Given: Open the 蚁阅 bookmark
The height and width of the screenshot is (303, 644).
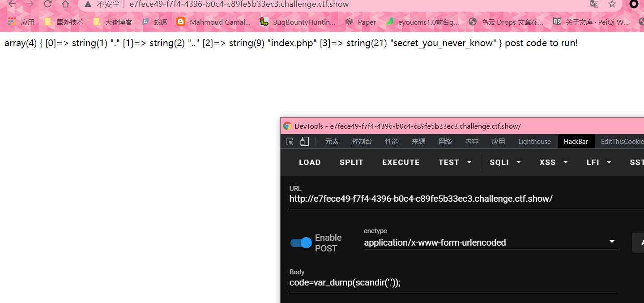Looking at the screenshot, I should click(154, 22).
